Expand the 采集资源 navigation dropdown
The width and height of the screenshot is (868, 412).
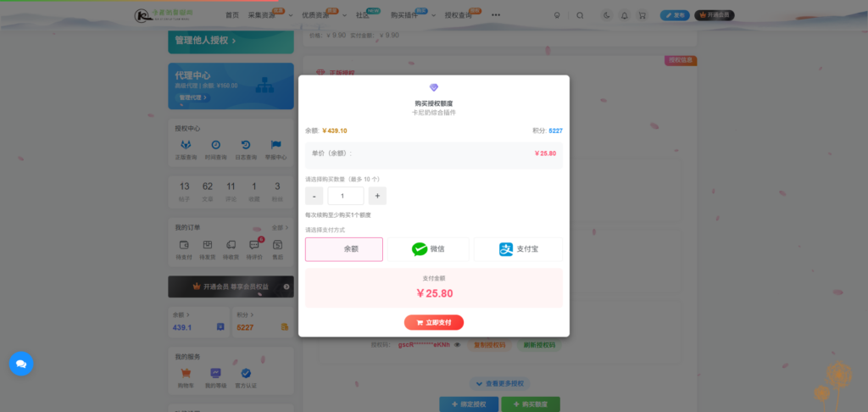click(x=266, y=15)
